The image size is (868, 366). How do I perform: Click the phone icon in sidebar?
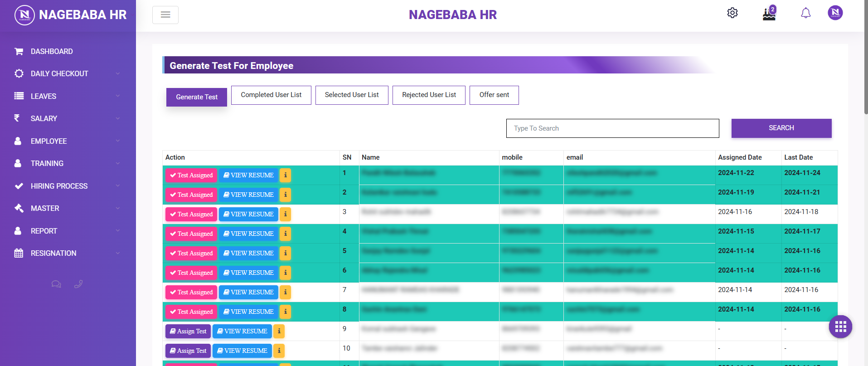pyautogui.click(x=78, y=284)
